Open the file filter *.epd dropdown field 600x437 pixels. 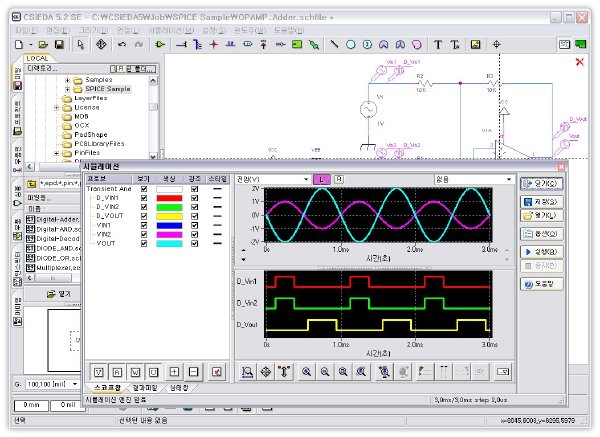click(59, 184)
